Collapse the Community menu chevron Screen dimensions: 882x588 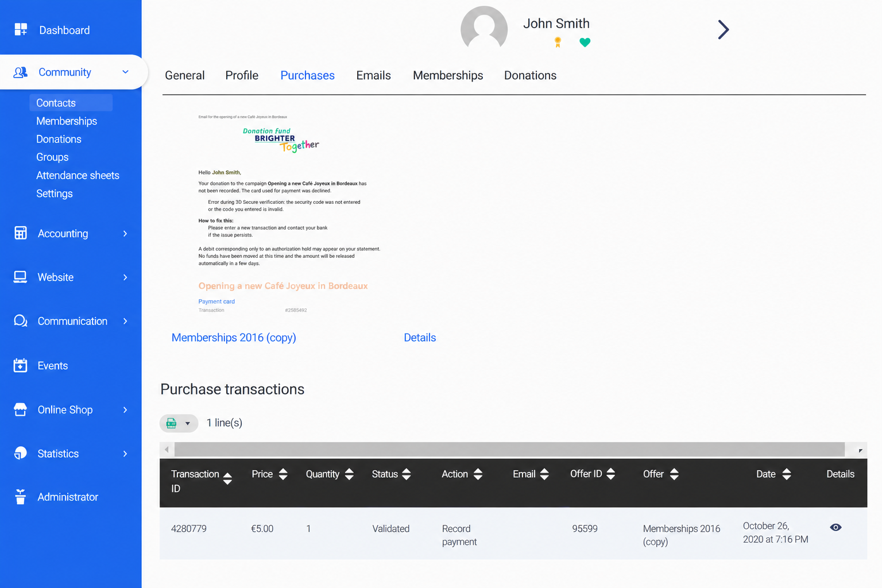(125, 72)
